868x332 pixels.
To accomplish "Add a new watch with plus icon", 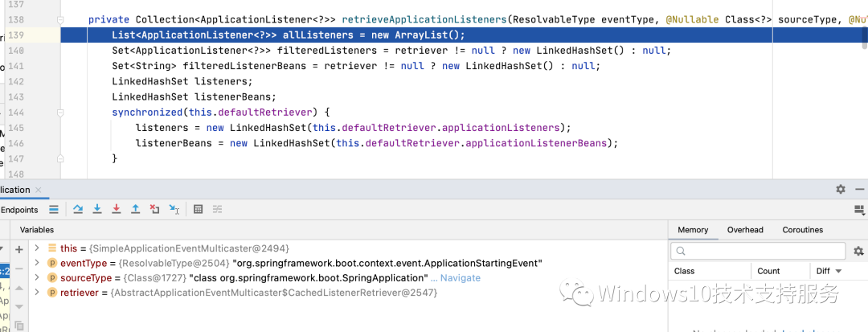I will (18, 249).
